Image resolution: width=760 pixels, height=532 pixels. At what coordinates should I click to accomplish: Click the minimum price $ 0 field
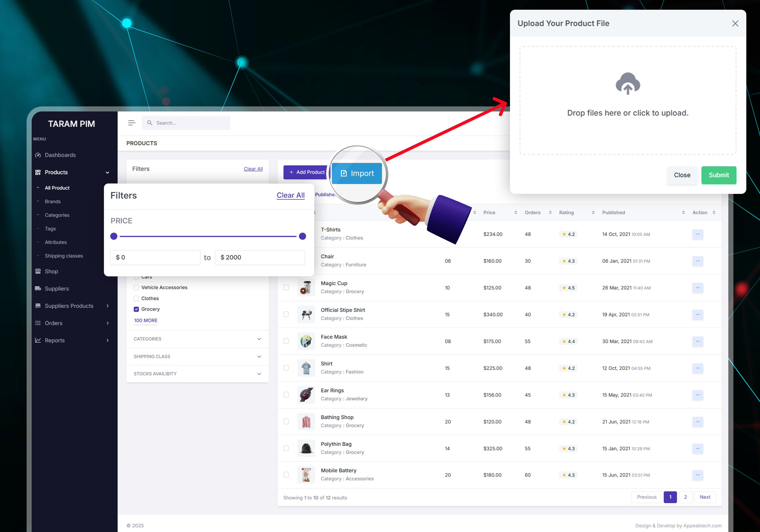tap(155, 257)
